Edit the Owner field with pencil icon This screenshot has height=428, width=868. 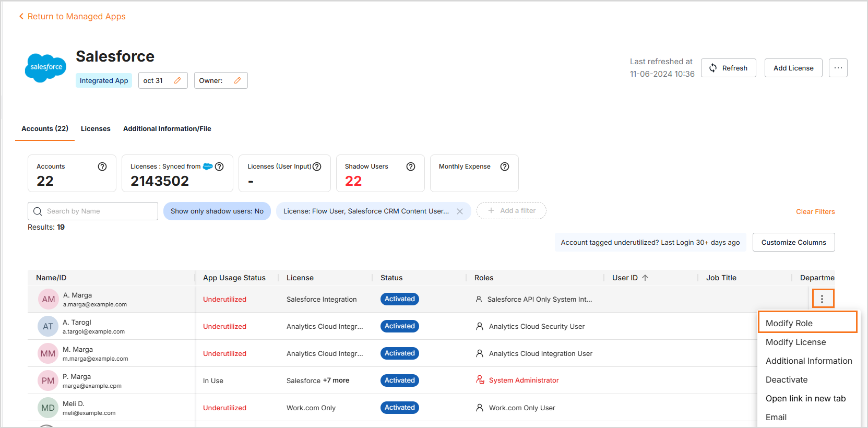pos(237,80)
